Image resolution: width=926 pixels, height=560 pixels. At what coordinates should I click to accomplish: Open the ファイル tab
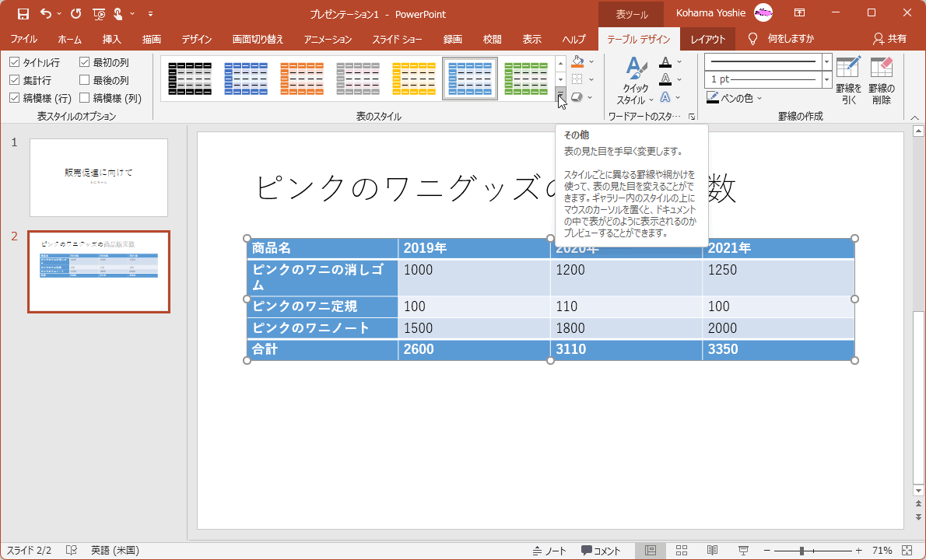click(x=23, y=39)
